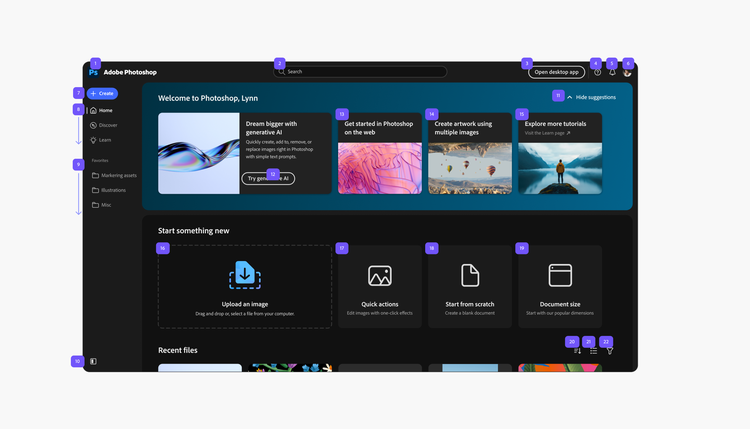Click the Illustrations folder icon
The image size is (750, 429).
pyautogui.click(x=95, y=190)
